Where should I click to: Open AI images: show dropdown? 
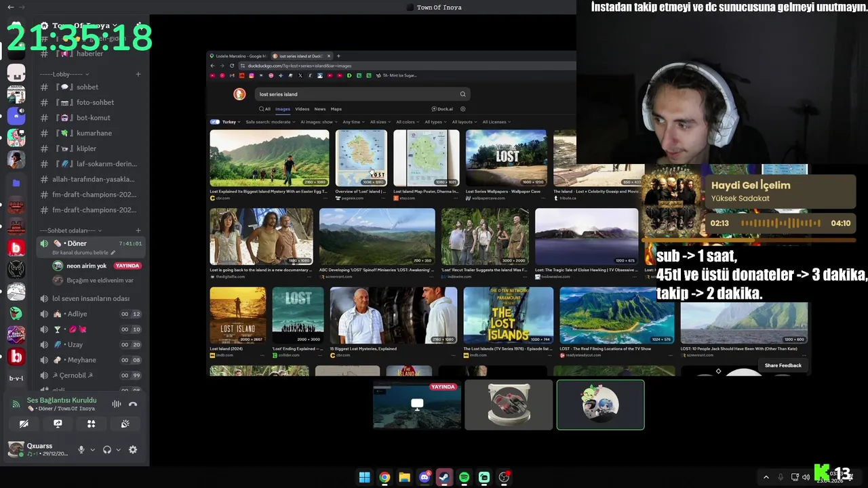[319, 122]
